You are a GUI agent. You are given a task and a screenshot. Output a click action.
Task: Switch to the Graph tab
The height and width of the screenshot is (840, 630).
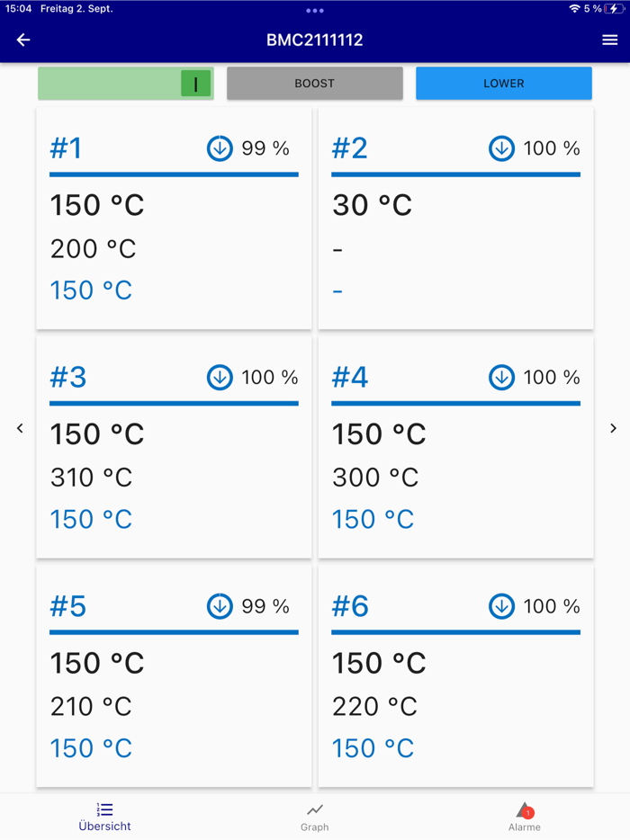click(314, 817)
